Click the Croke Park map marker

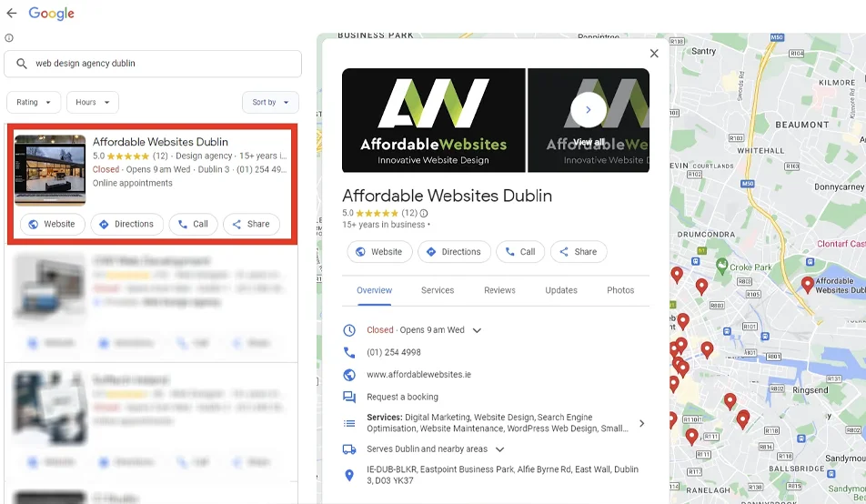(x=722, y=266)
